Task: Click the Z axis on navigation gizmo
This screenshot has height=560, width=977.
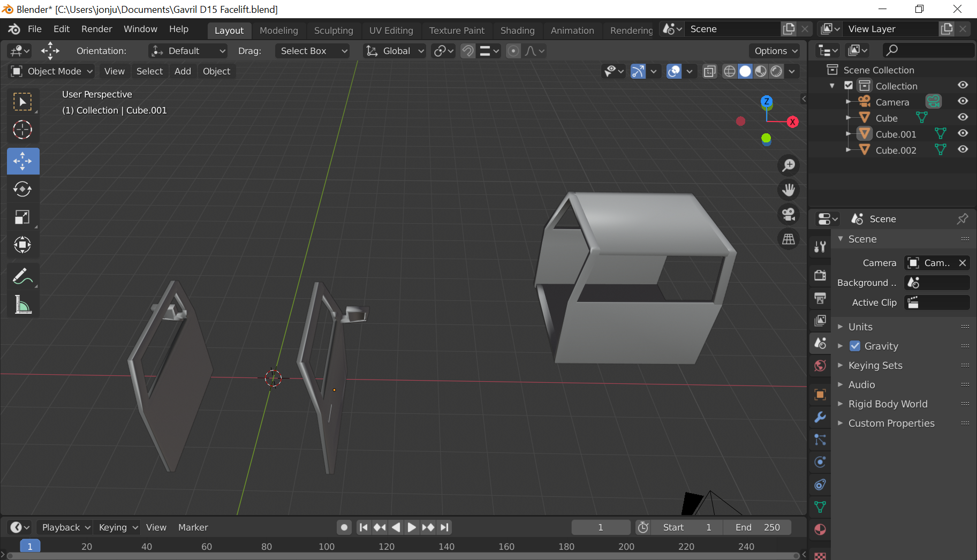Action: coord(767,101)
